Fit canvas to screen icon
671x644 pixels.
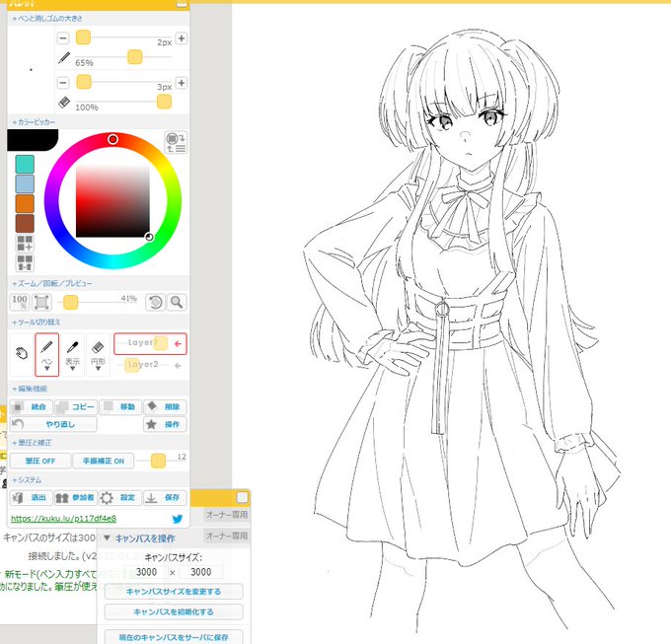click(x=41, y=302)
